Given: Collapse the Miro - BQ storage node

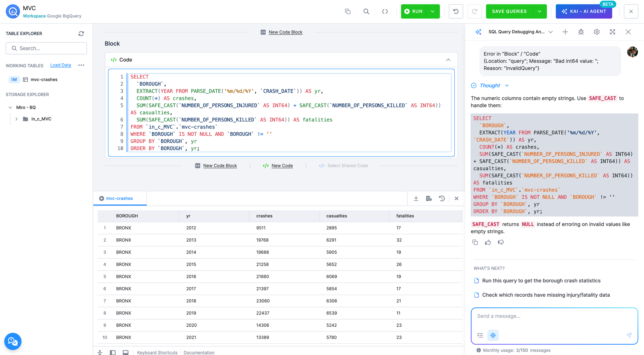Looking at the screenshot, I should pos(10,108).
